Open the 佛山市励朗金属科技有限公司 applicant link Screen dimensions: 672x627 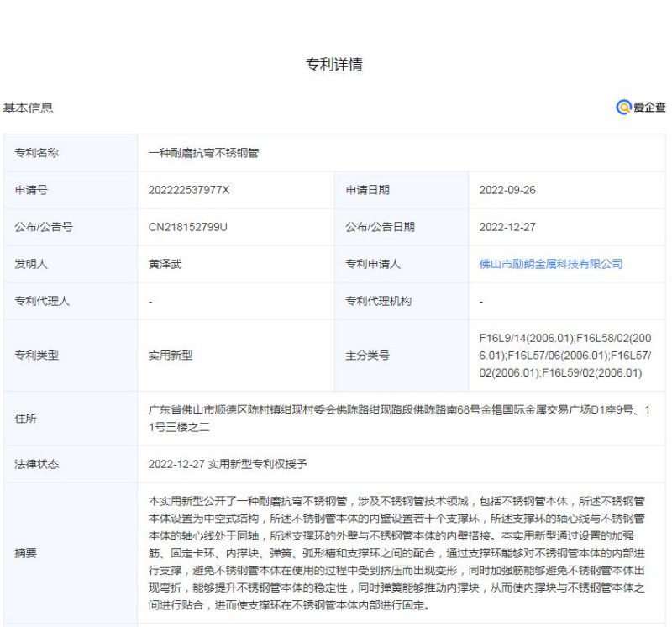click(551, 264)
